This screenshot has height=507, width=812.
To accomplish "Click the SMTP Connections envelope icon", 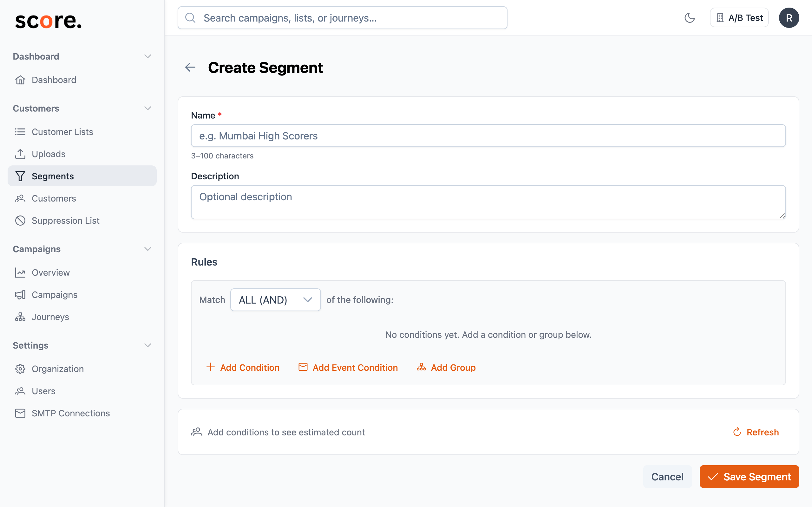I will point(20,413).
